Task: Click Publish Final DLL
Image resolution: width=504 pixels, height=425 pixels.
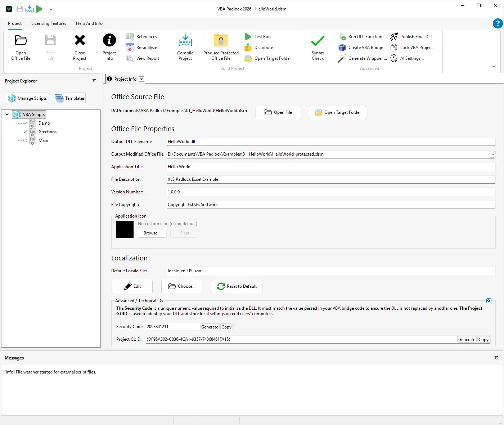Action: coord(411,37)
